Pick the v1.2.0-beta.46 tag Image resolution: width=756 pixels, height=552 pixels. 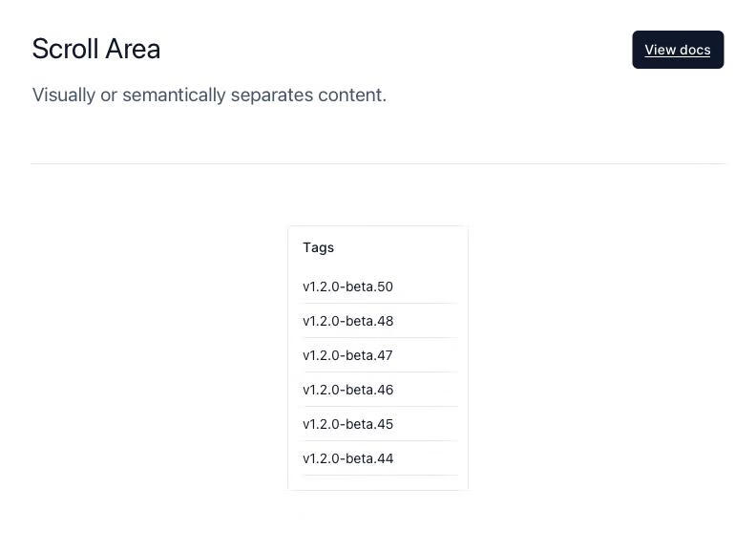pyautogui.click(x=347, y=390)
